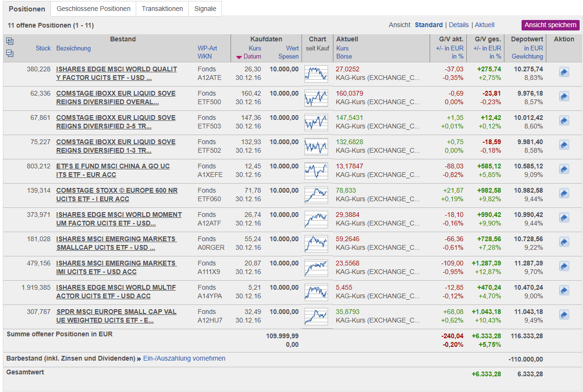
Task: Click action icon for Emerging Markets IMI row
Action: click(x=564, y=266)
